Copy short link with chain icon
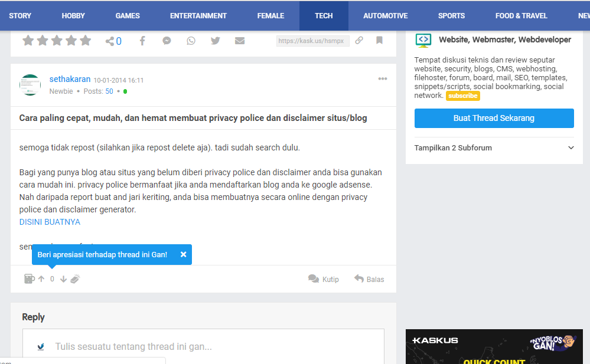The width and height of the screenshot is (590, 364). click(x=359, y=40)
